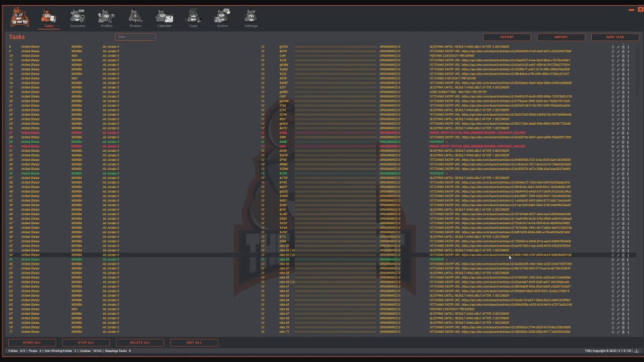644x362 pixels.
Task: Switch to the Proxies section
Action: pos(135,19)
